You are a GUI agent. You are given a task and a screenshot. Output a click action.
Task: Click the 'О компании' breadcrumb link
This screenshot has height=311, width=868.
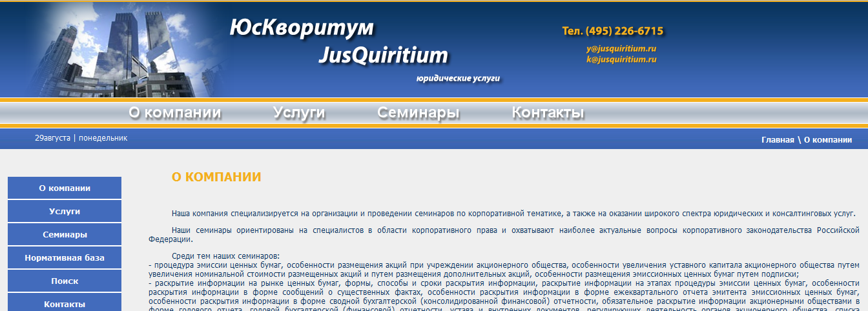point(828,139)
